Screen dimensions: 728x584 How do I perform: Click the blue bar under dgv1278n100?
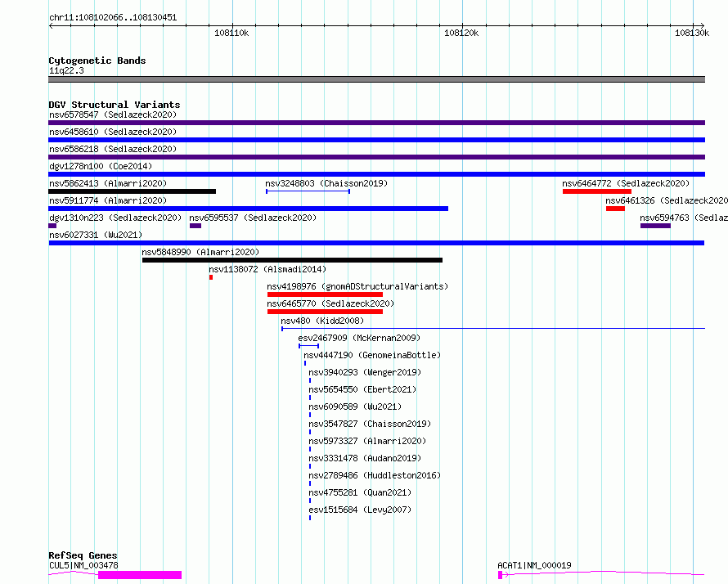376,174
